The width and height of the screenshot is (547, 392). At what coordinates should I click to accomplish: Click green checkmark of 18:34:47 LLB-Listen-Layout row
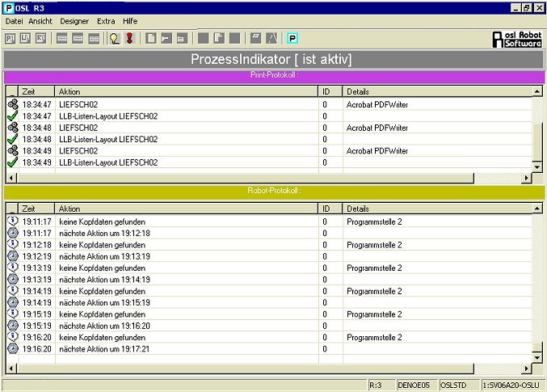(13, 116)
